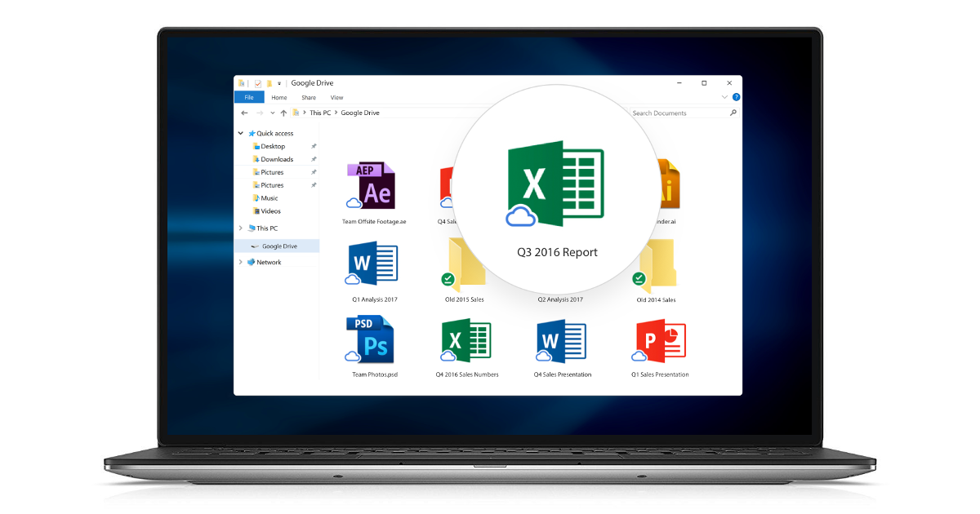Screen dimensions: 980x514
Task: Click the address bar folder icon
Action: tap(296, 113)
